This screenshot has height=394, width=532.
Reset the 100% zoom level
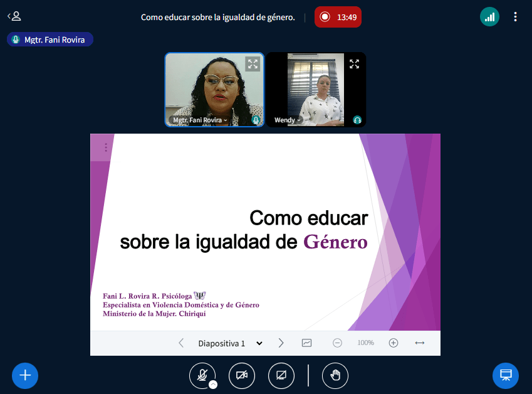click(366, 343)
